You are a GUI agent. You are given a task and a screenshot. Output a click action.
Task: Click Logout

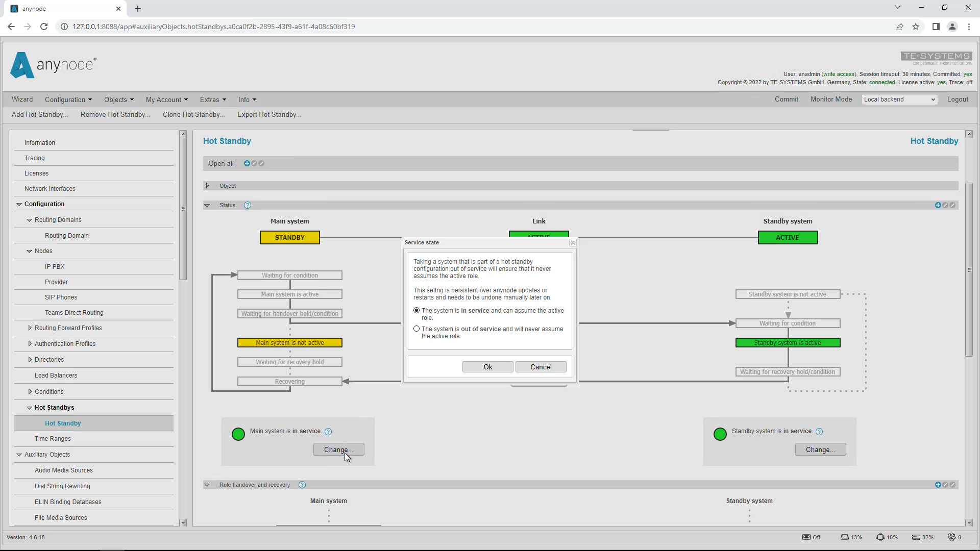958,99
